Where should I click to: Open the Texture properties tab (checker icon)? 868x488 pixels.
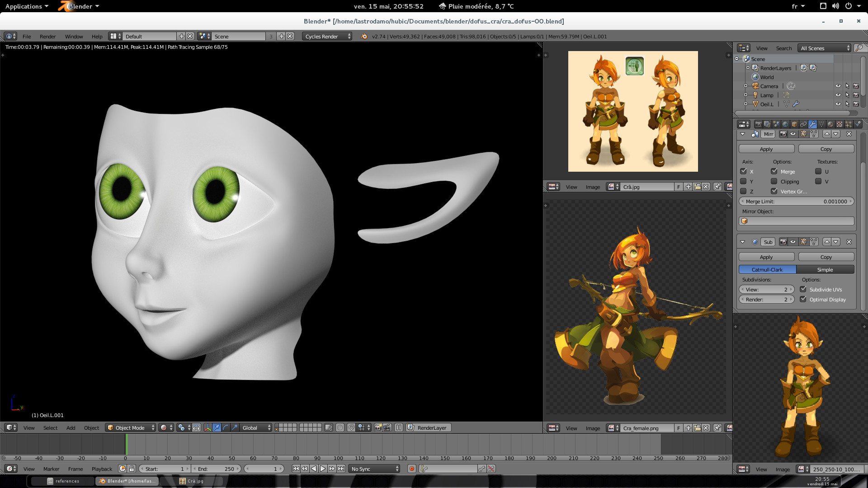coord(840,124)
